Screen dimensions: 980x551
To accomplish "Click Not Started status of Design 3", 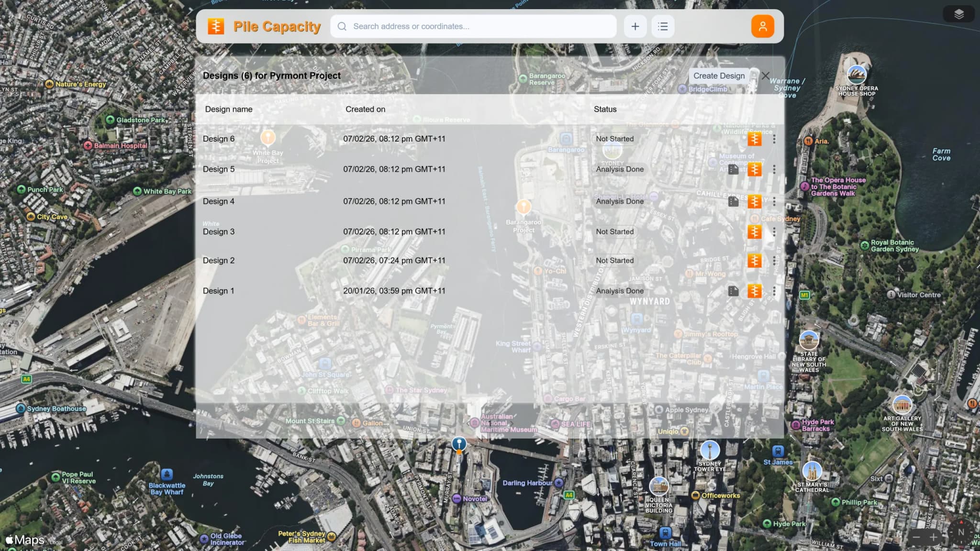I will click(615, 231).
